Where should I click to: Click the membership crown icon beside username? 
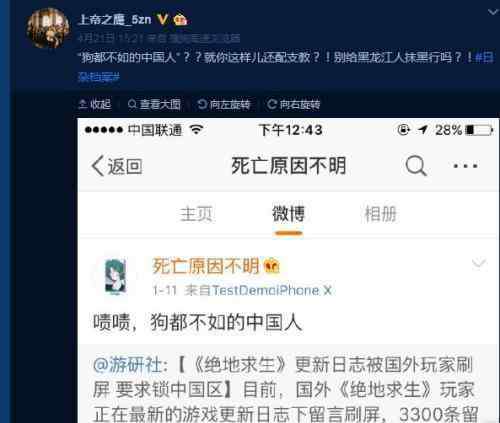[x=180, y=20]
